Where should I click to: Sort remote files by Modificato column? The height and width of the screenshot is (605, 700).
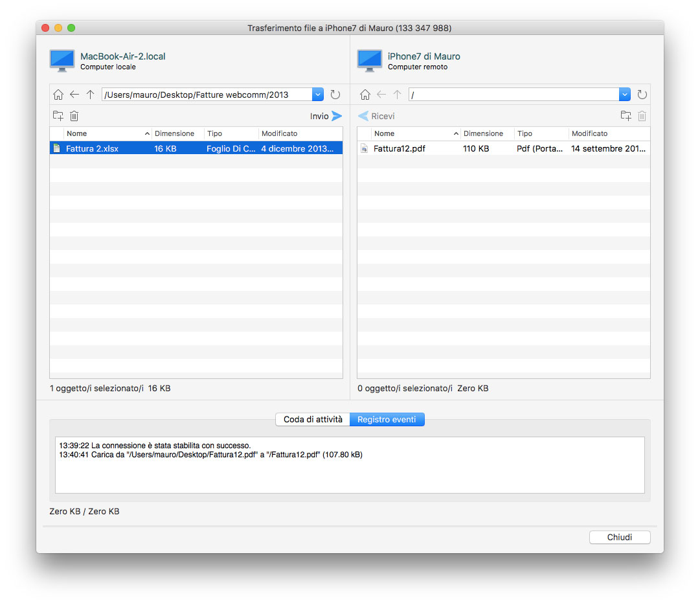[x=609, y=133]
